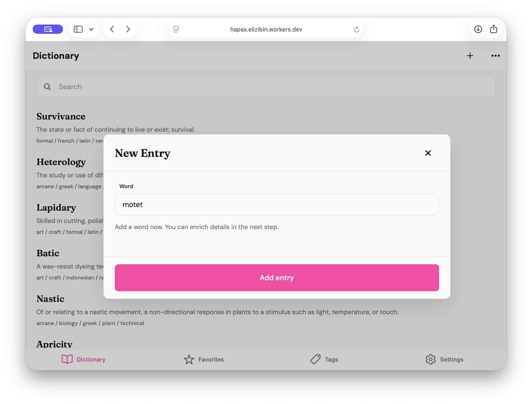532x404 pixels.
Task: Click the search magnifier icon
Action: (47, 86)
